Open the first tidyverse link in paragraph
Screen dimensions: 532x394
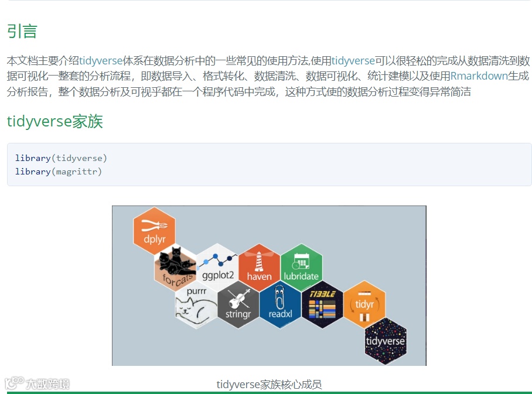pyautogui.click(x=101, y=61)
